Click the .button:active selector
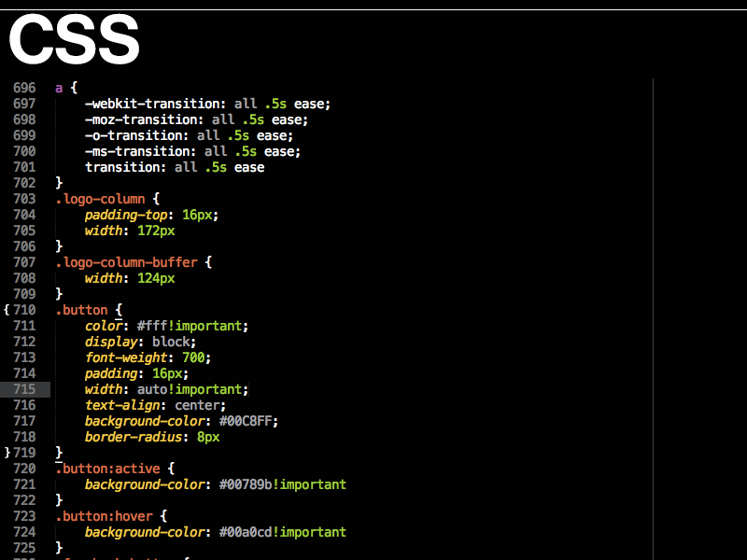Image resolution: width=747 pixels, height=560 pixels. coord(103,468)
